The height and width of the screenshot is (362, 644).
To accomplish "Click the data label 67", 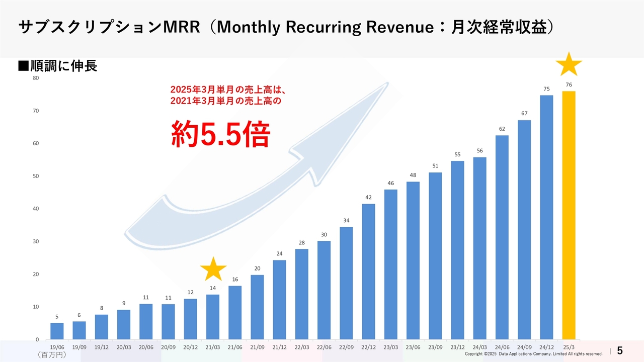I will [524, 114].
